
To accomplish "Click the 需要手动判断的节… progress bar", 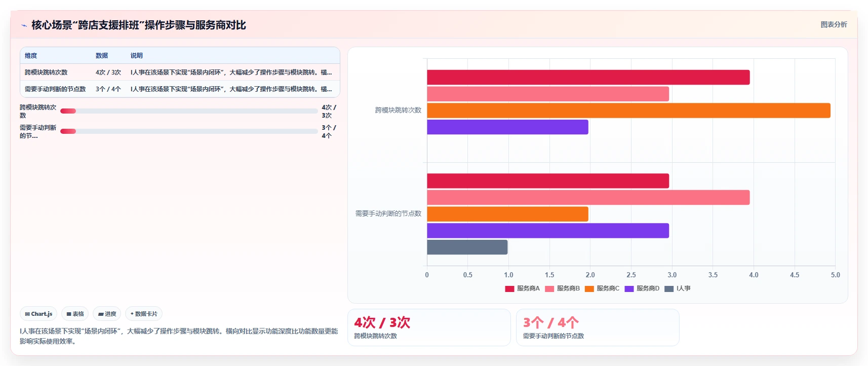I will click(x=189, y=131).
